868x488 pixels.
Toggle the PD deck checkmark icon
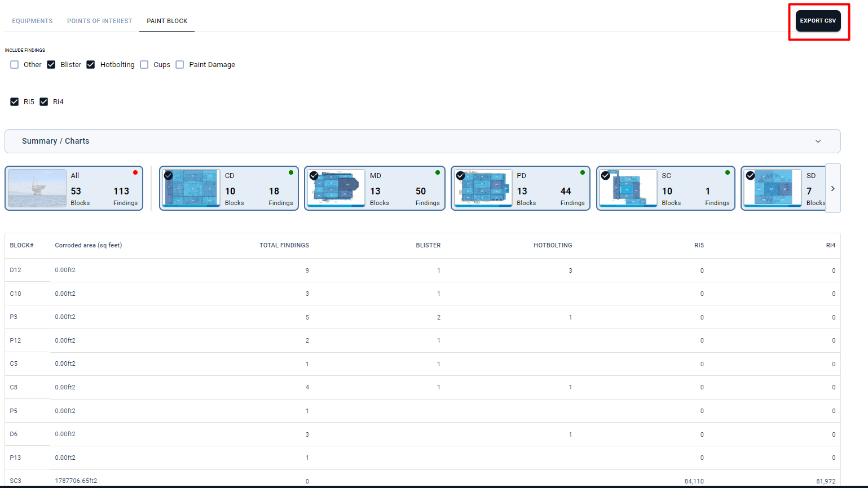click(460, 176)
